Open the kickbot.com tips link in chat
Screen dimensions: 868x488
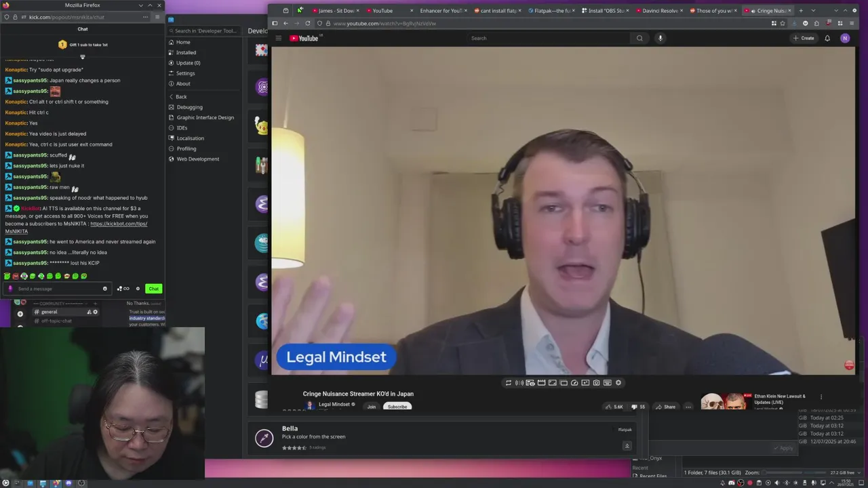point(119,224)
